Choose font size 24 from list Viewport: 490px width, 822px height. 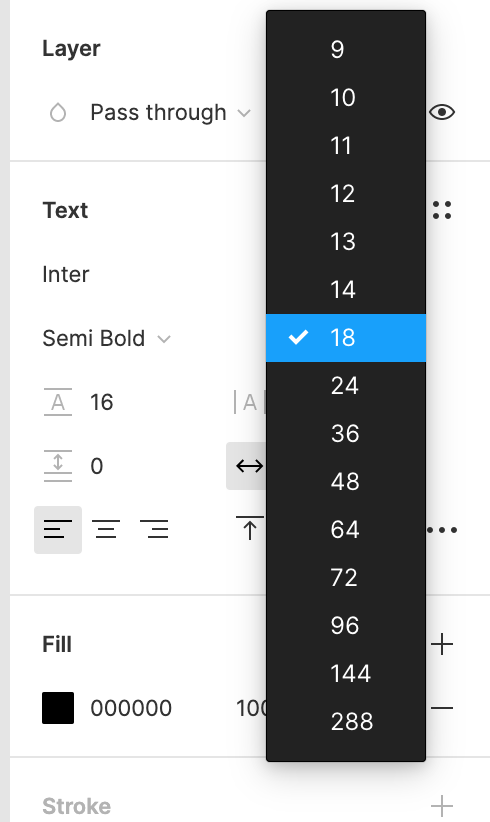click(x=346, y=386)
